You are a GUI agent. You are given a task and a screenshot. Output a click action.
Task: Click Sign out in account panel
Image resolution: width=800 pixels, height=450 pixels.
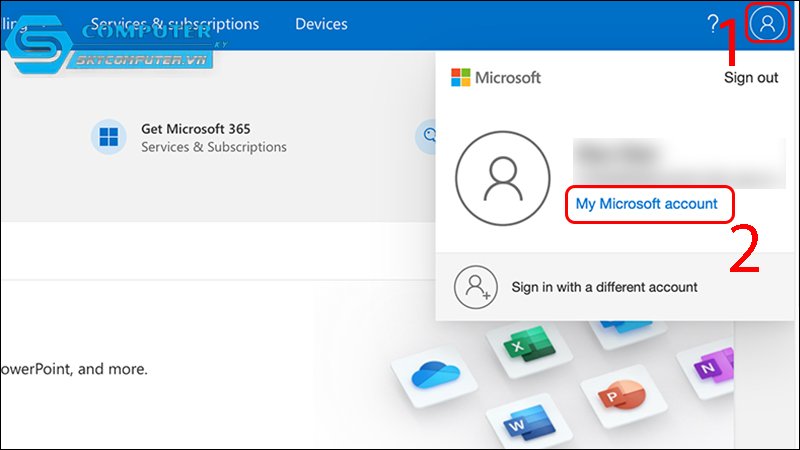[751, 78]
